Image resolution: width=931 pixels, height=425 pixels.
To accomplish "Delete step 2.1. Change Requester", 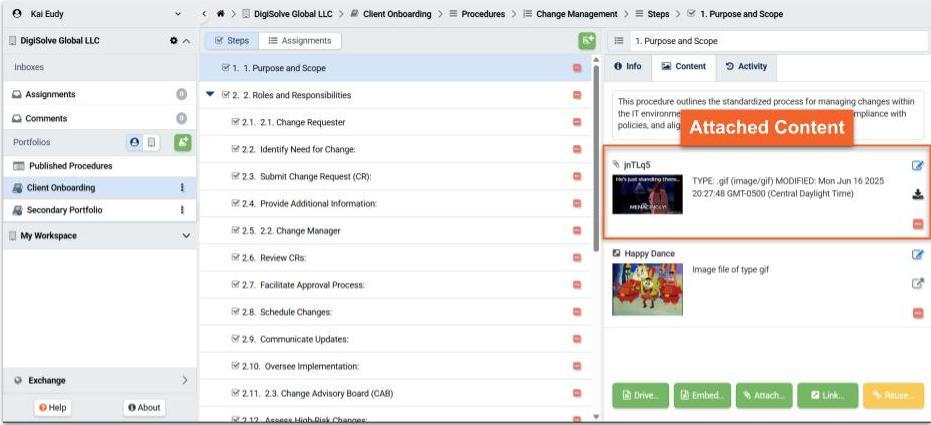I will tap(577, 122).
